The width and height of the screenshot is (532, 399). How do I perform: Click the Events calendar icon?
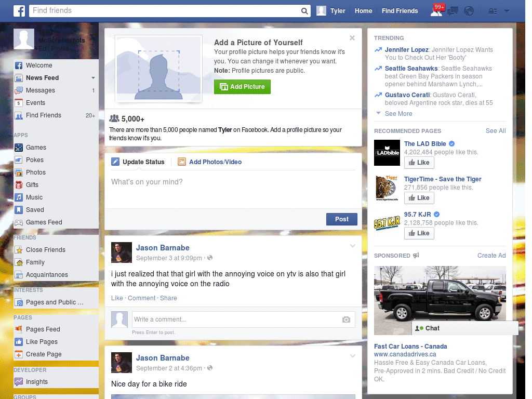[x=19, y=103]
